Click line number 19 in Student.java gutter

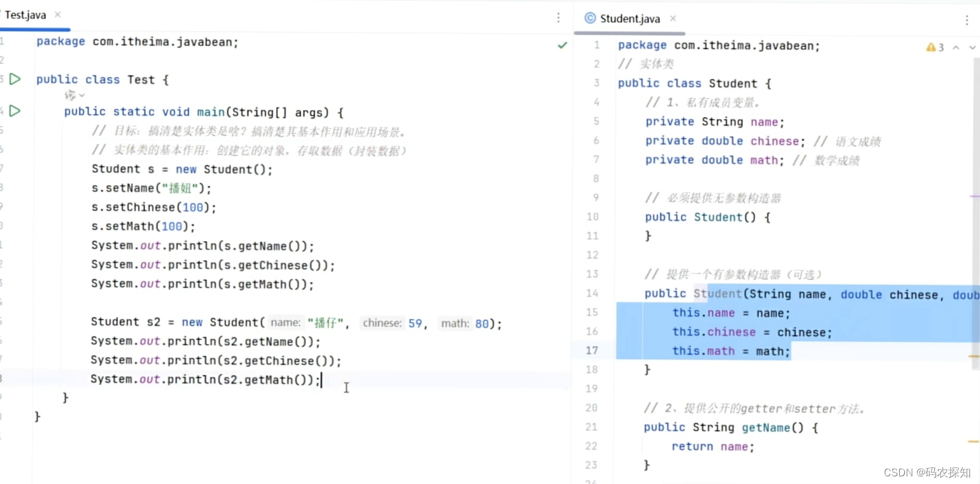pos(592,388)
